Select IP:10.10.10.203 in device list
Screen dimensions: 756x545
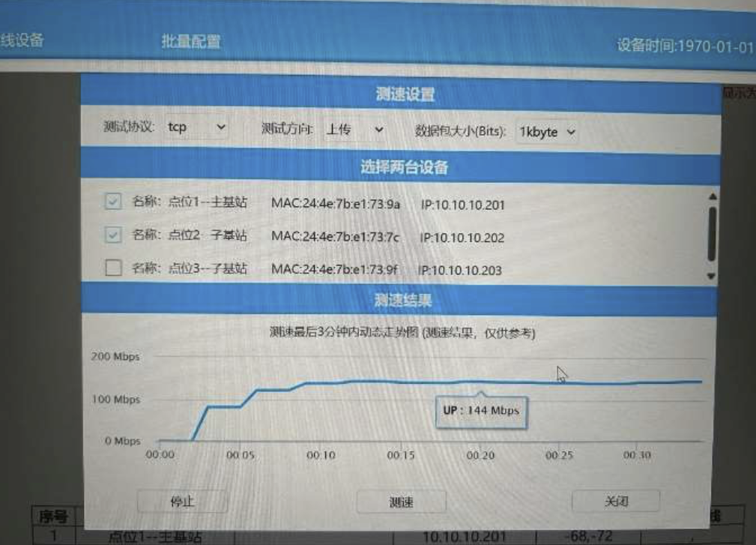point(460,270)
